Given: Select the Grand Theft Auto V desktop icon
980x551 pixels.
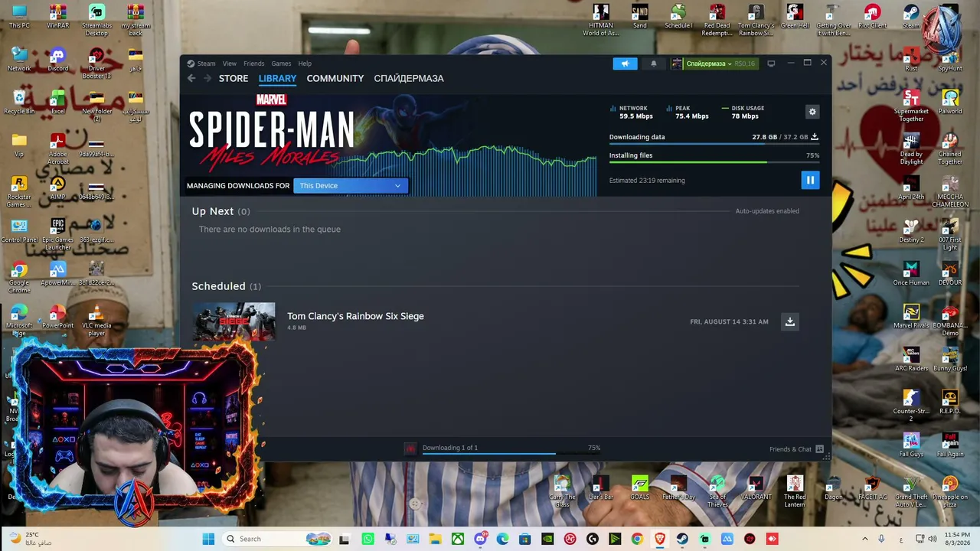Looking at the screenshot, I should point(911,492).
